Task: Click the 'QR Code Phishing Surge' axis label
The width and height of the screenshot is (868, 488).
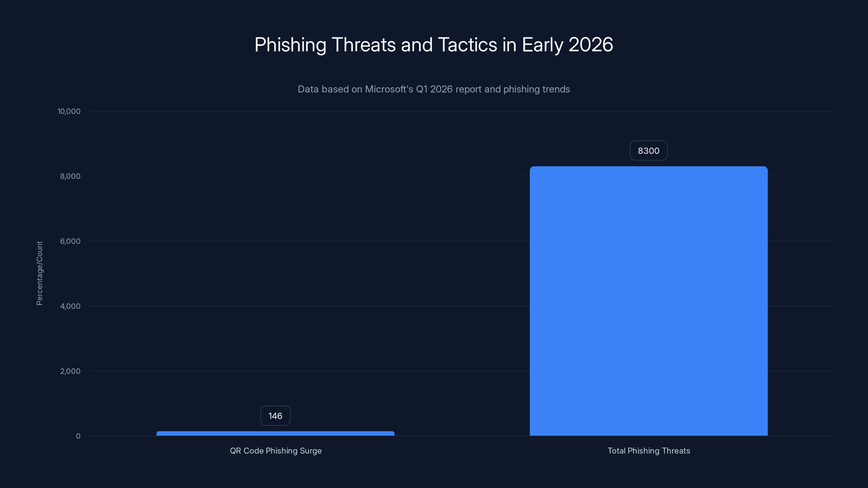Action: point(276,451)
